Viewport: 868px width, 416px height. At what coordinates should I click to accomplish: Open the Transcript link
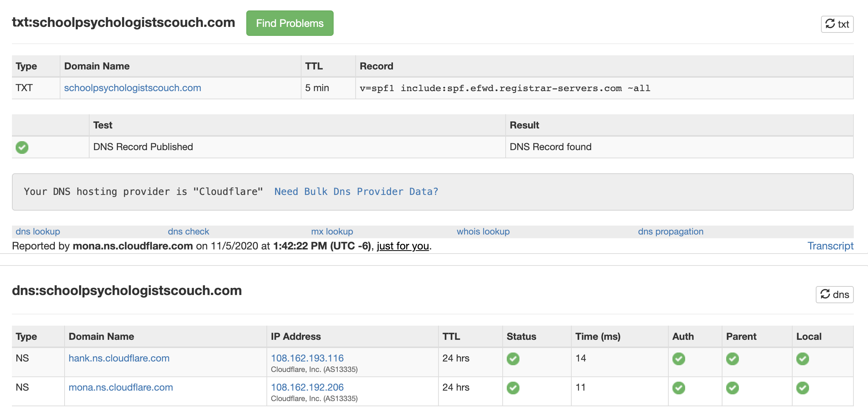[x=830, y=246]
